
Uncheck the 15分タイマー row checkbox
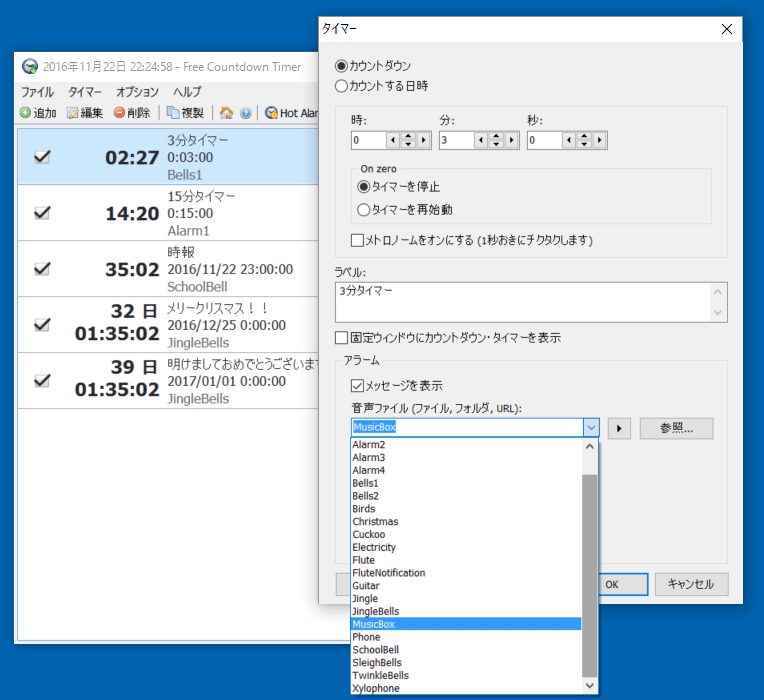(42, 213)
